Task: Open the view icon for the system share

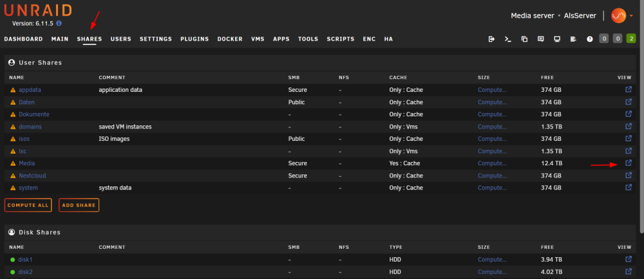Action: pyautogui.click(x=629, y=187)
